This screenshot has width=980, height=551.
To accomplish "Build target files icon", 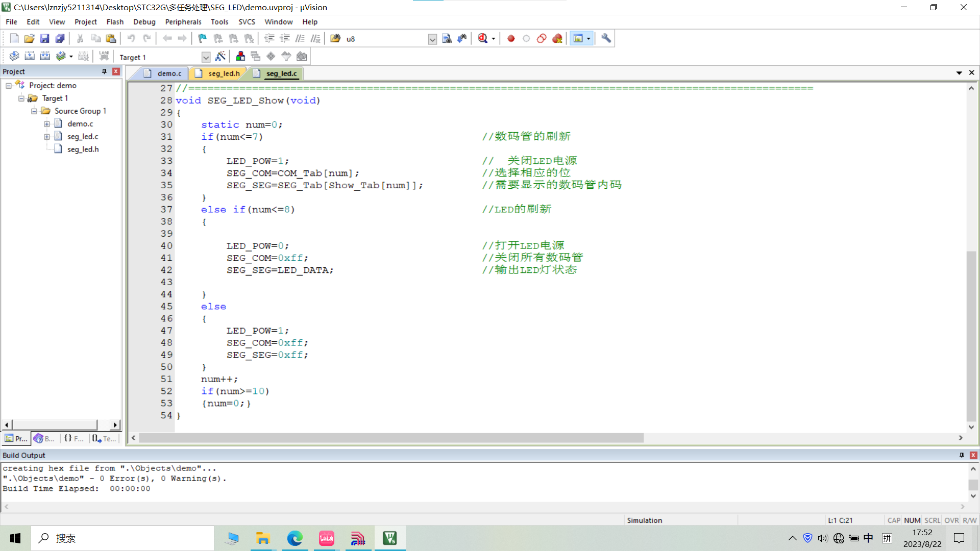I will point(30,56).
